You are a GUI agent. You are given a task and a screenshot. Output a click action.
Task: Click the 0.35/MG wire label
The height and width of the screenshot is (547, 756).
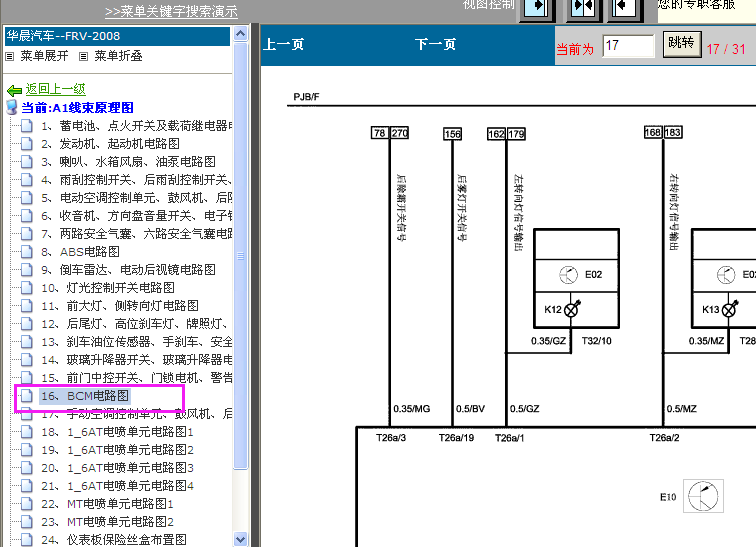tap(411, 409)
